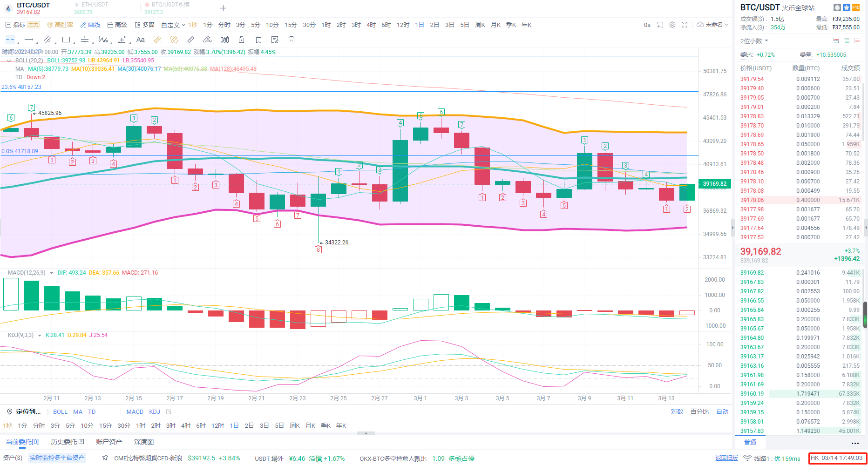Click the add-window screenshot icon near 0s
The height and width of the screenshot is (465, 868).
tap(660, 25)
